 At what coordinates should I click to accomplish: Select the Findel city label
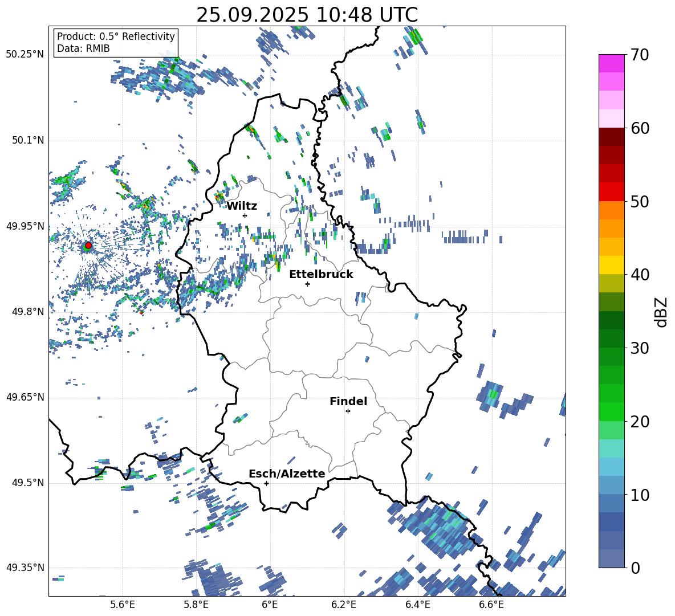point(348,401)
